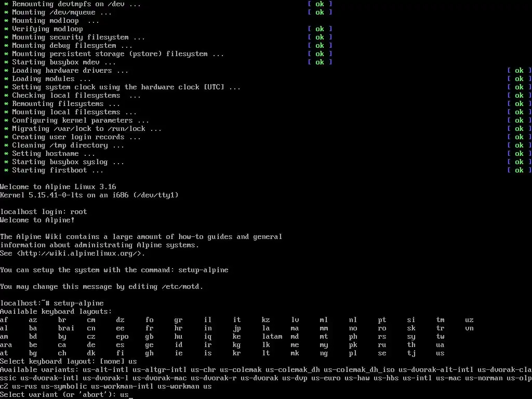Click variant 'us-colemak_dh_iso'

click(x=359, y=370)
